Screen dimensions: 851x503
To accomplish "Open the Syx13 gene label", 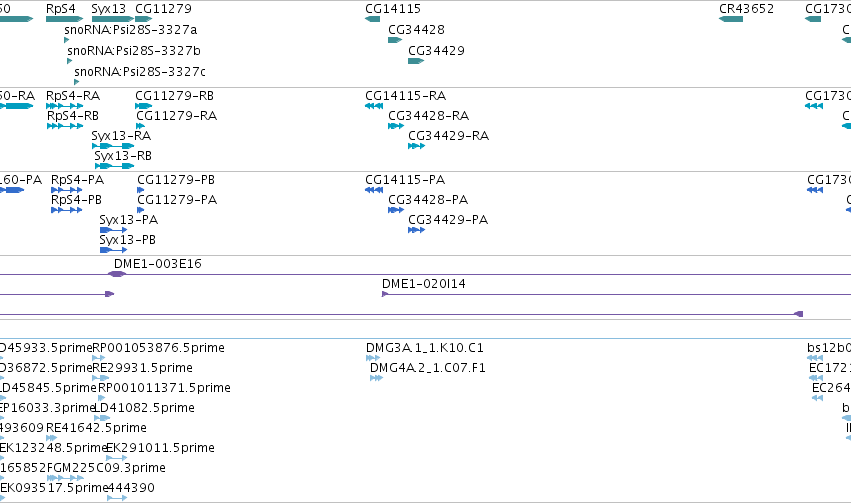I will (x=109, y=9).
